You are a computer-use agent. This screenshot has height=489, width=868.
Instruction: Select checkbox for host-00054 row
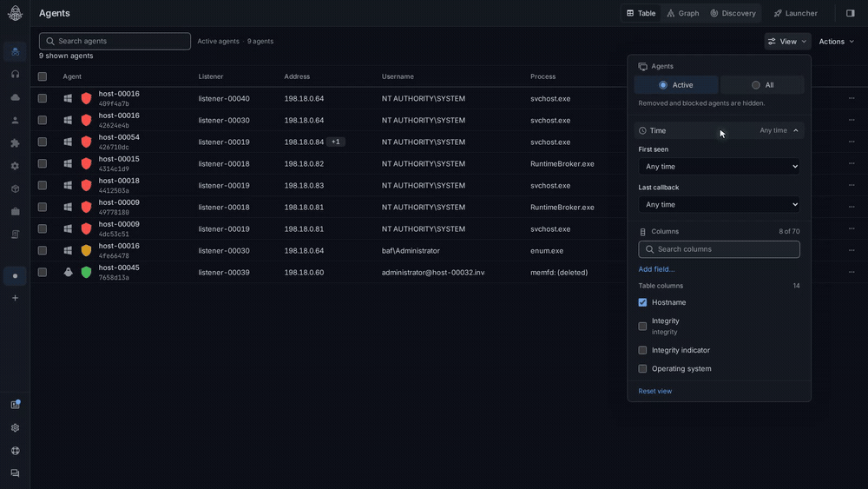(x=42, y=142)
